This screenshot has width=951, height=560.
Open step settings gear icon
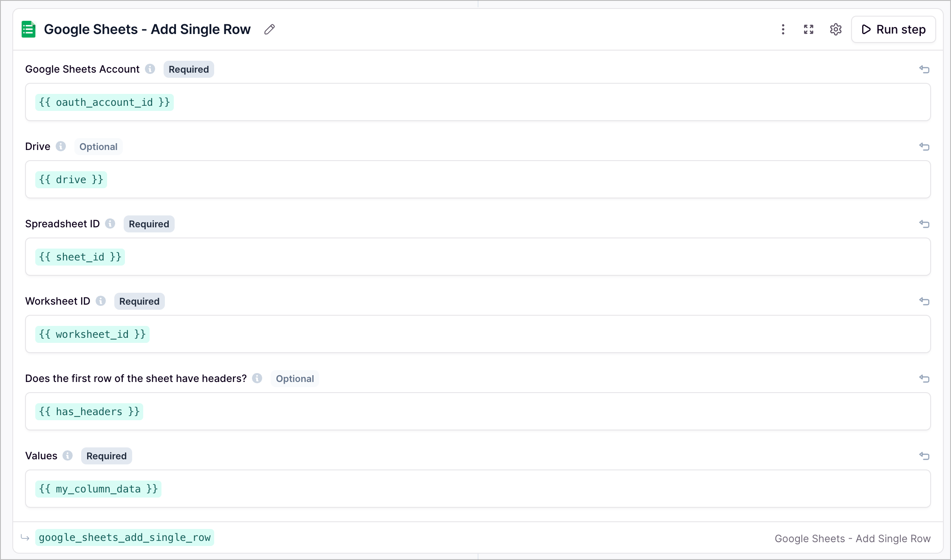coord(835,29)
